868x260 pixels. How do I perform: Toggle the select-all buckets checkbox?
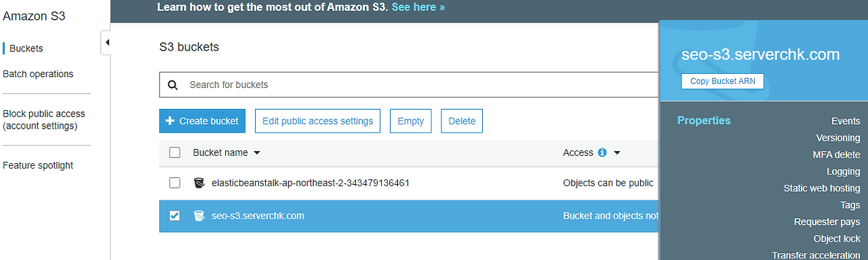(x=174, y=153)
